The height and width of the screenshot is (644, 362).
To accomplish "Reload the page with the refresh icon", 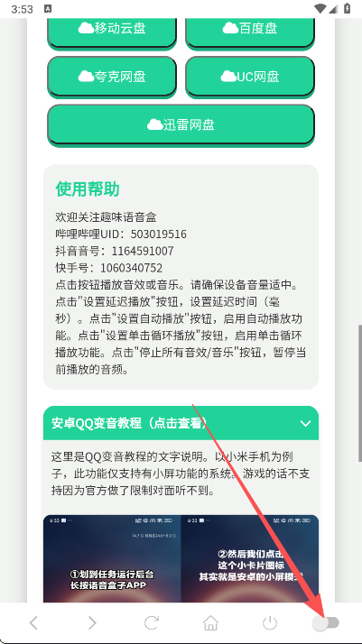I will (x=152, y=623).
